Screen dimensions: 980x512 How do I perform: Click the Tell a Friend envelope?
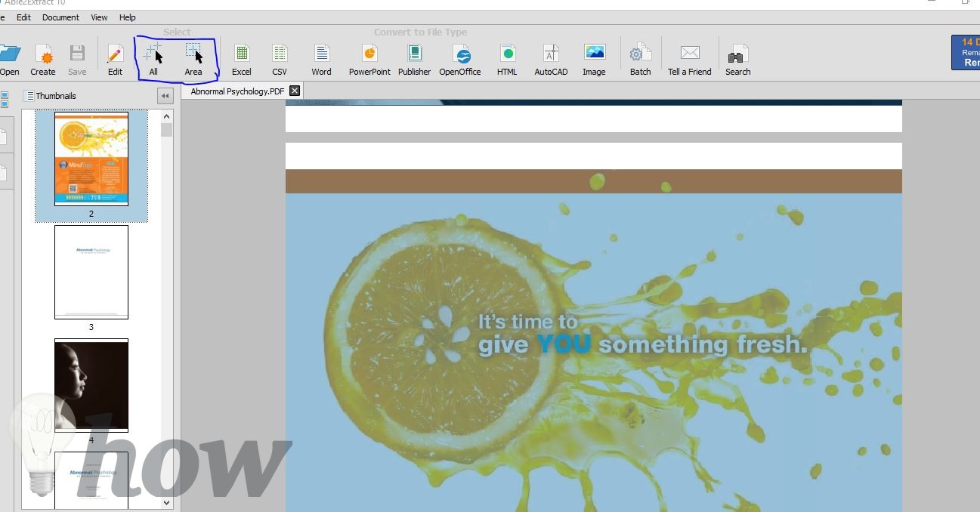690,53
